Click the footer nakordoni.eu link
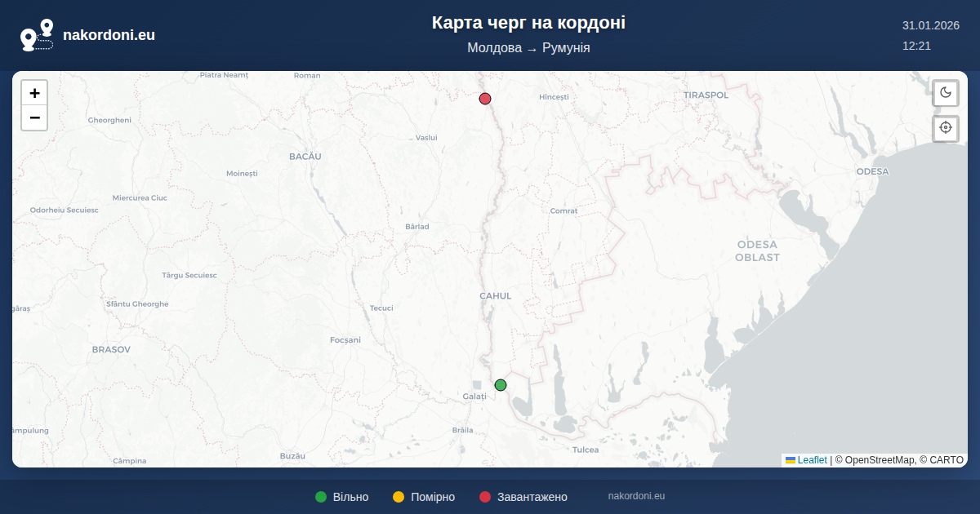This screenshot has width=980, height=514. tap(636, 496)
